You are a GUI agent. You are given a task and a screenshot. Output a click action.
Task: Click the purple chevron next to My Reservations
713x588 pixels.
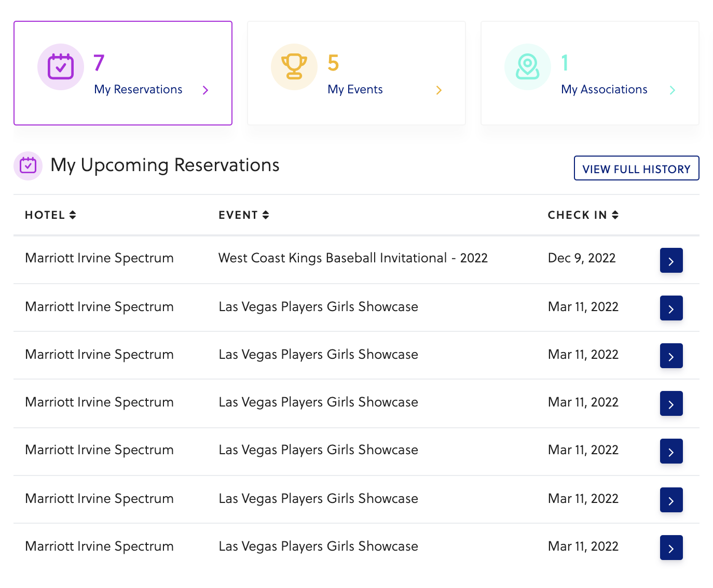click(205, 90)
